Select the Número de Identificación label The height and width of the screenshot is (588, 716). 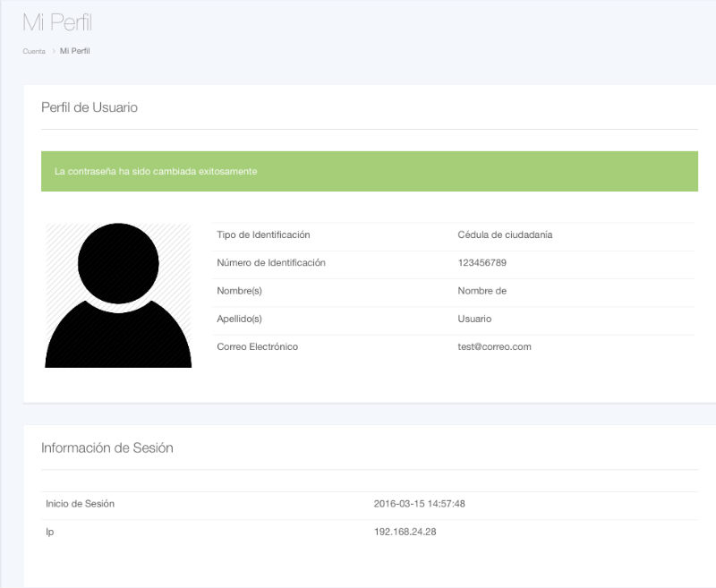click(x=271, y=263)
